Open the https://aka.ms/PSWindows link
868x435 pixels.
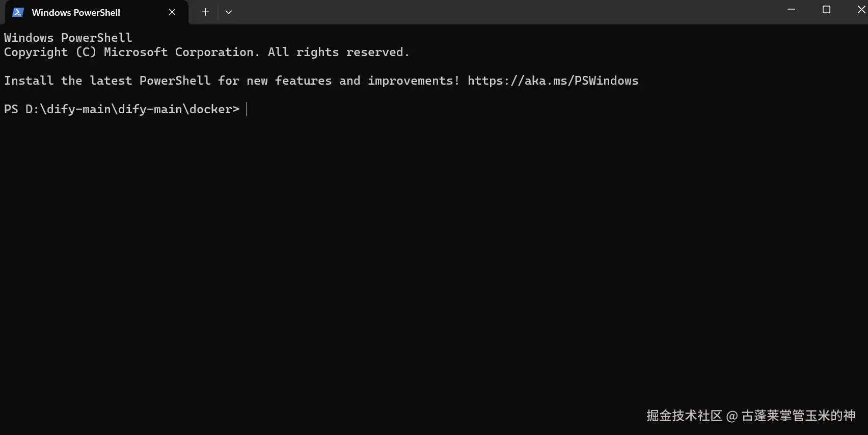click(x=553, y=81)
